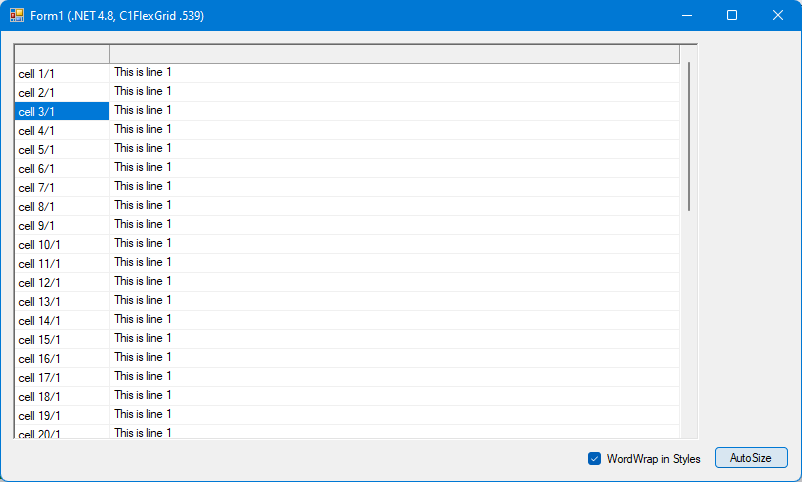The height and width of the screenshot is (482, 802).
Task: Select cell 15/1
Action: pos(62,339)
